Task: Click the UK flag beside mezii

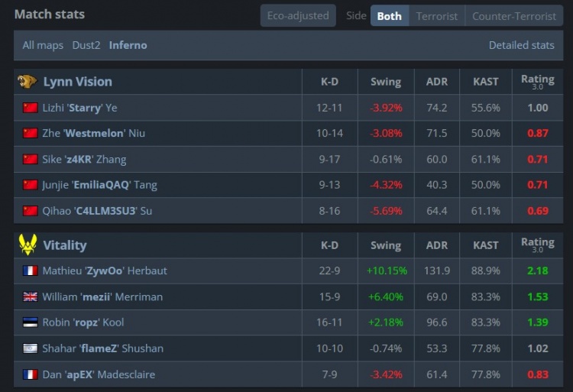Action: 31,296
